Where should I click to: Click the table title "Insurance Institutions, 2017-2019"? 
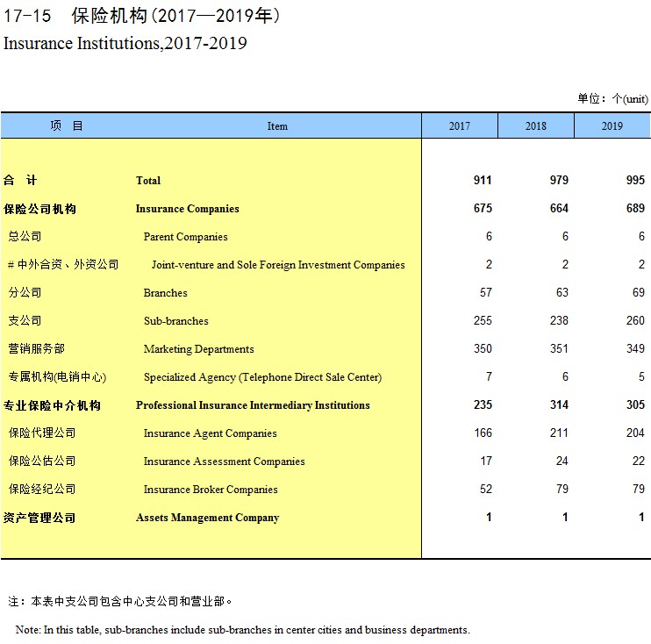[125, 43]
